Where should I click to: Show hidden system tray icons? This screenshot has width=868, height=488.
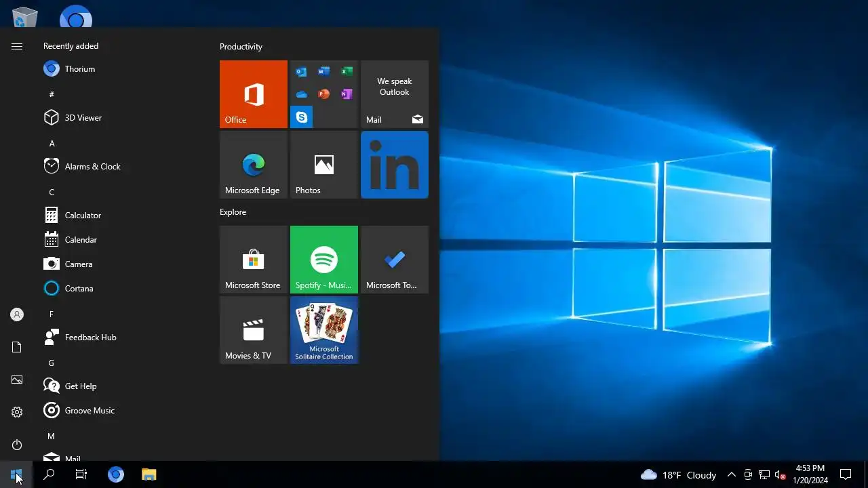click(x=731, y=474)
